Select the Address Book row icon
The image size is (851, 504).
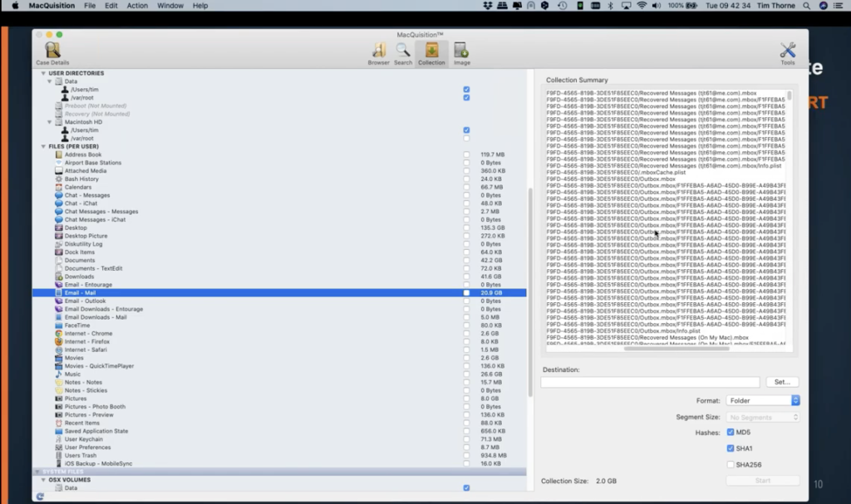(x=59, y=154)
